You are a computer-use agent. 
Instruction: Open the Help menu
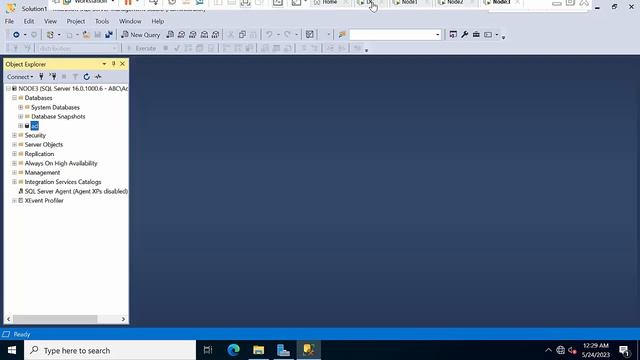[158, 21]
